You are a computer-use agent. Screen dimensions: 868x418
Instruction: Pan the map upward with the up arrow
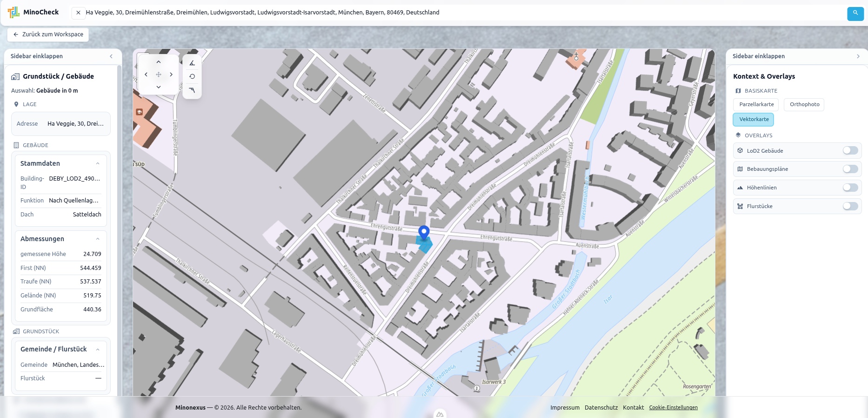tap(159, 62)
